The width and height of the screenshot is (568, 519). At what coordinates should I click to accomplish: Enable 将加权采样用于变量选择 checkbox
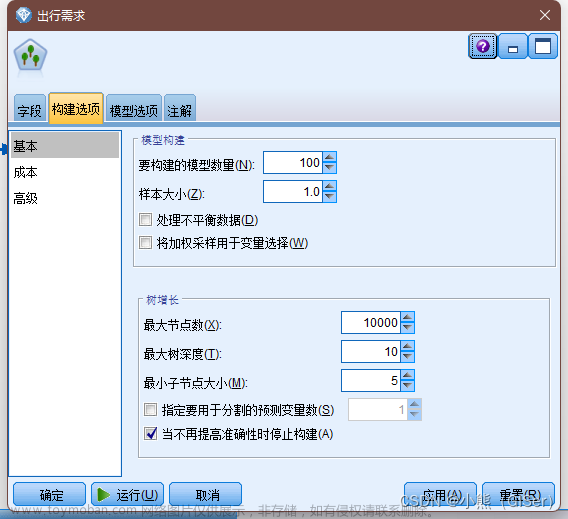pos(145,242)
